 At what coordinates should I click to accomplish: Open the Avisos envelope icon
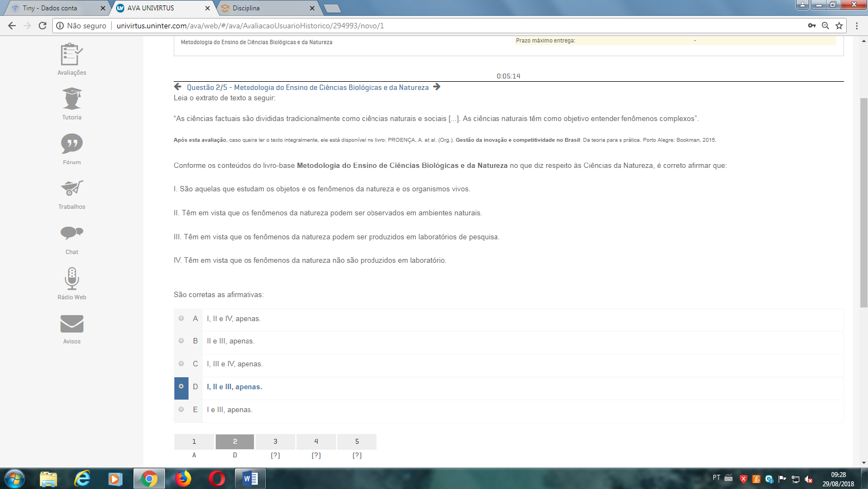point(72,324)
